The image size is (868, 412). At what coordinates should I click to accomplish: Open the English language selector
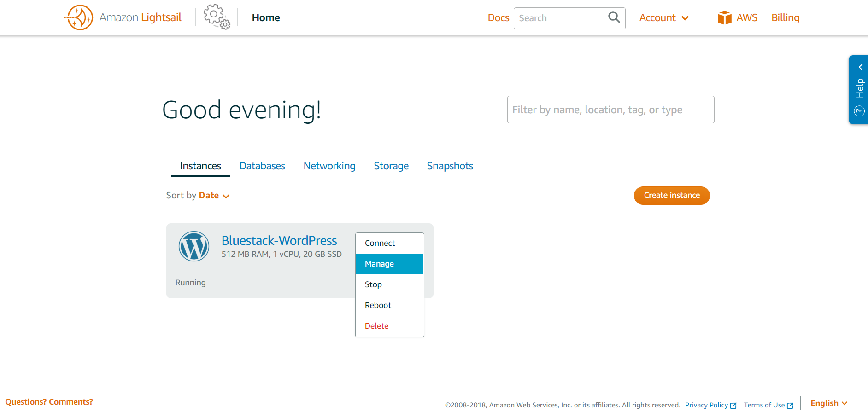[829, 403]
